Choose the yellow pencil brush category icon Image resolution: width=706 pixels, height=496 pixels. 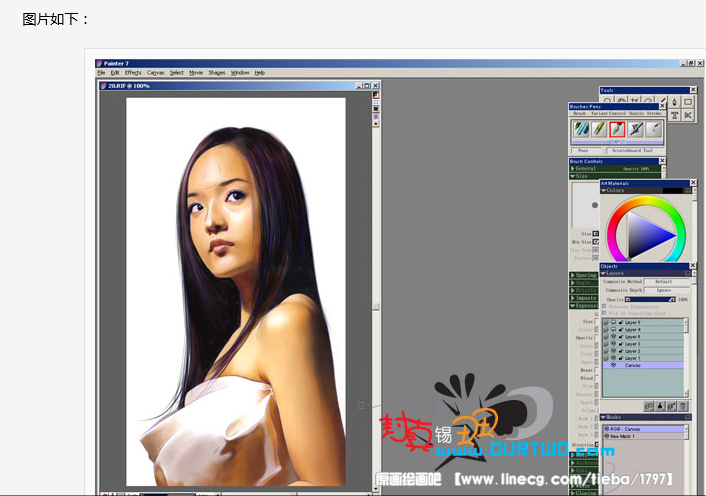pyautogui.click(x=599, y=130)
